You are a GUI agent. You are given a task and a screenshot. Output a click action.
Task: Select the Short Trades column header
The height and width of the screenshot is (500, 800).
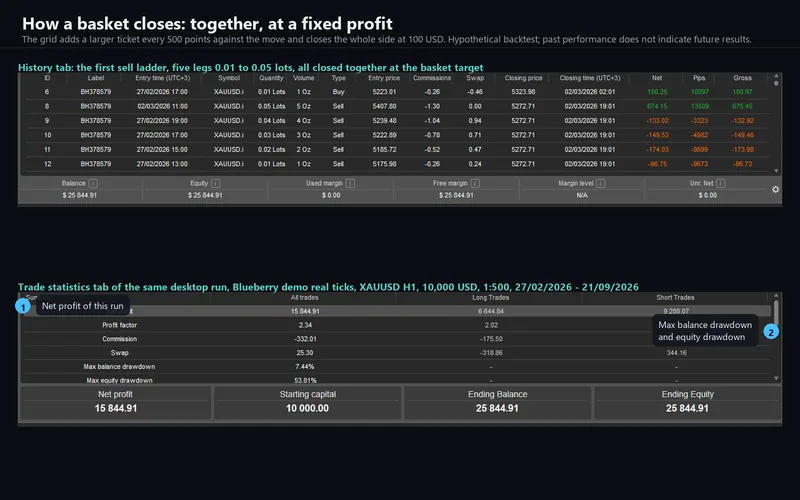675,297
